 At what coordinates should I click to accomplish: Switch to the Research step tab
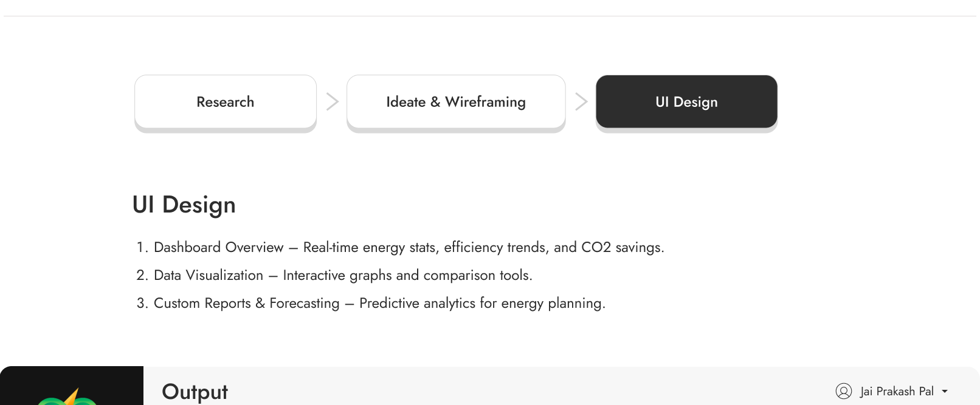(x=226, y=101)
